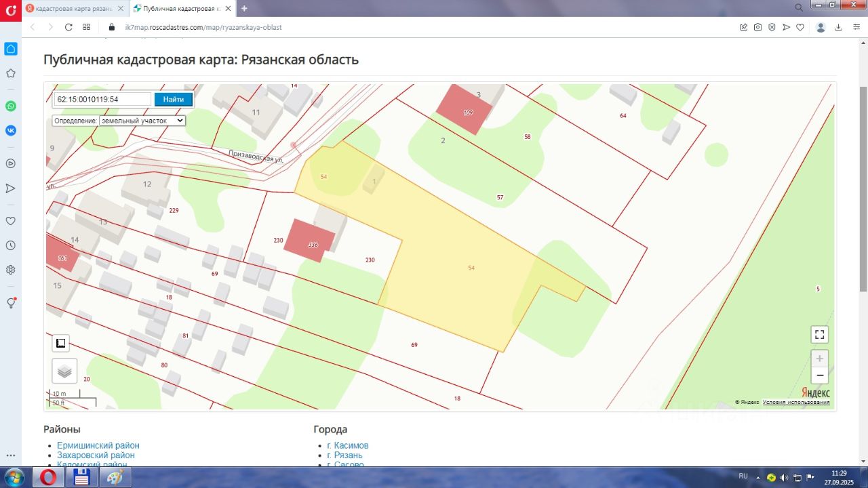Show hidden system tray icons
This screenshot has width=868, height=488.
coord(758,477)
